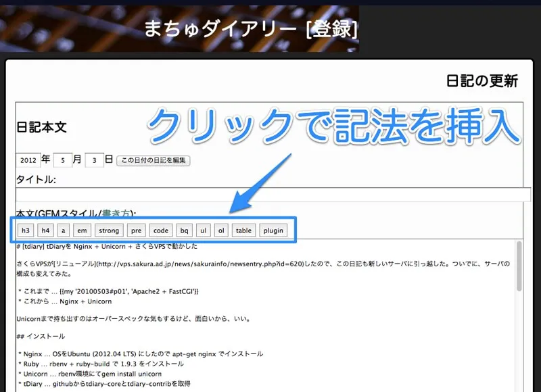Click the vps.sakura.ad.jp URL text
This screenshot has height=392, width=541.
(202, 264)
